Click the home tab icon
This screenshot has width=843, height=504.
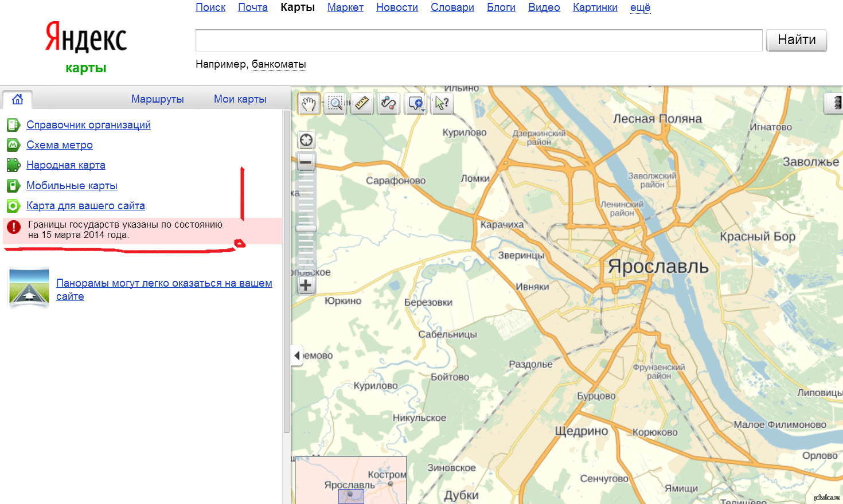click(x=18, y=99)
